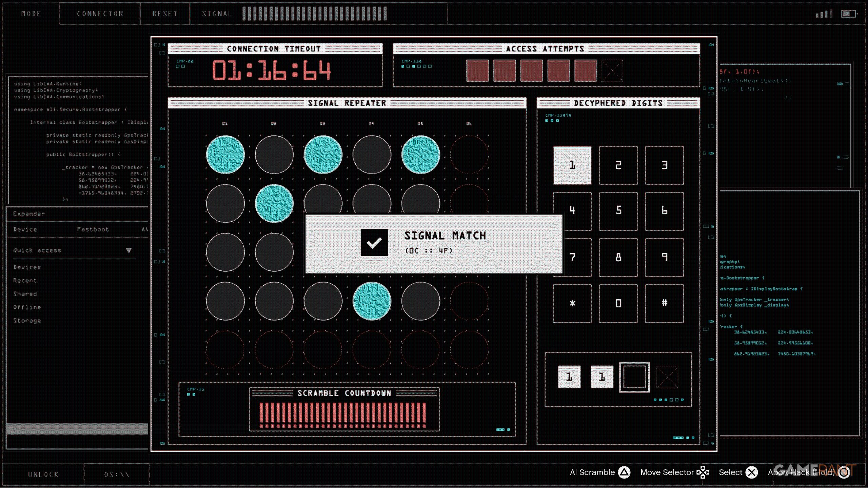Select the dark third-row node in column 02

click(274, 252)
